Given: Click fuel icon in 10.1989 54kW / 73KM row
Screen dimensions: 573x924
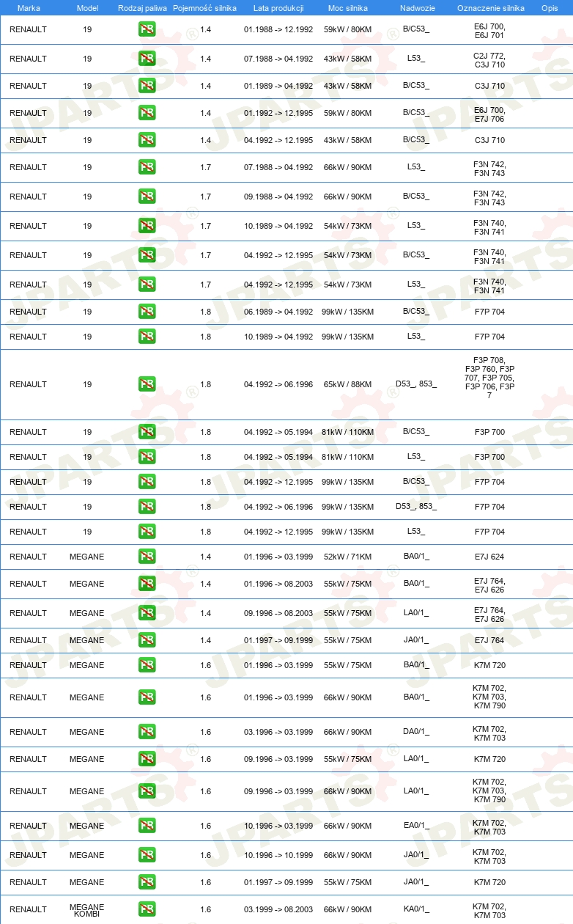Looking at the screenshot, I should click(147, 226).
